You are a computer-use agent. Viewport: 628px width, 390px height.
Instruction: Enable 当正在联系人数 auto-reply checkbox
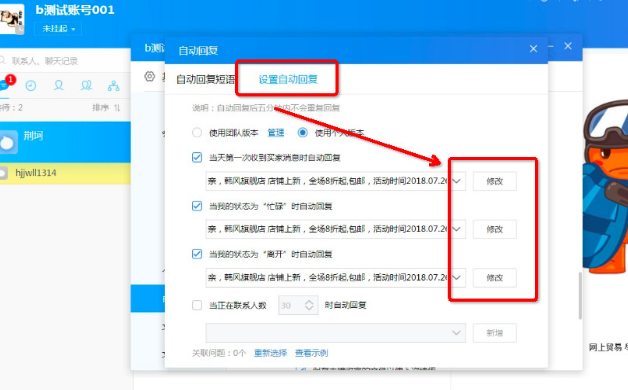[197, 305]
